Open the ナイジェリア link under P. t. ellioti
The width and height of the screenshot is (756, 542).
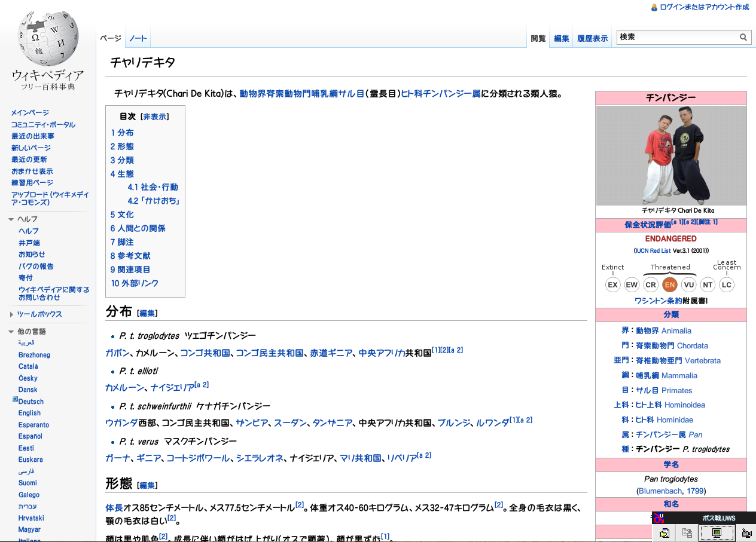tap(173, 388)
